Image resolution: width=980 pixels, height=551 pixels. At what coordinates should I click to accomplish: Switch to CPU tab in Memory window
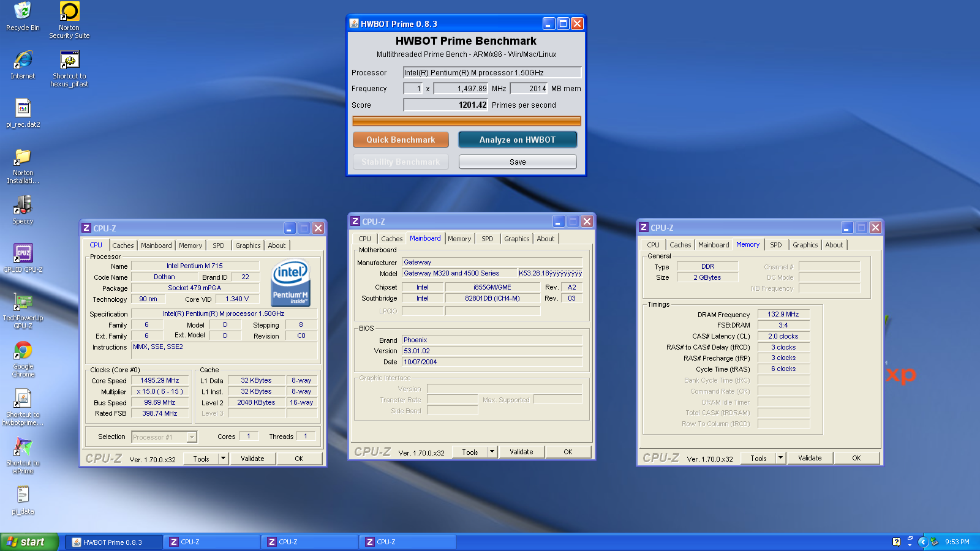click(653, 245)
